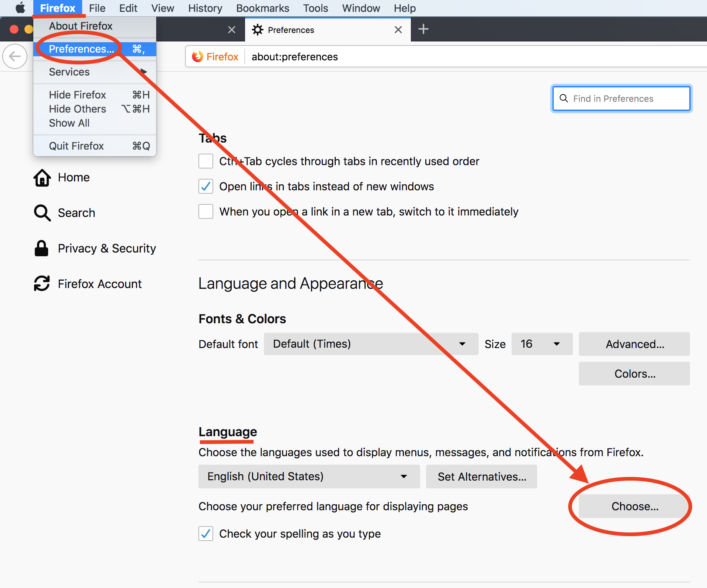
Task: Click the magnifier in Find in Preferences
Action: (x=564, y=98)
